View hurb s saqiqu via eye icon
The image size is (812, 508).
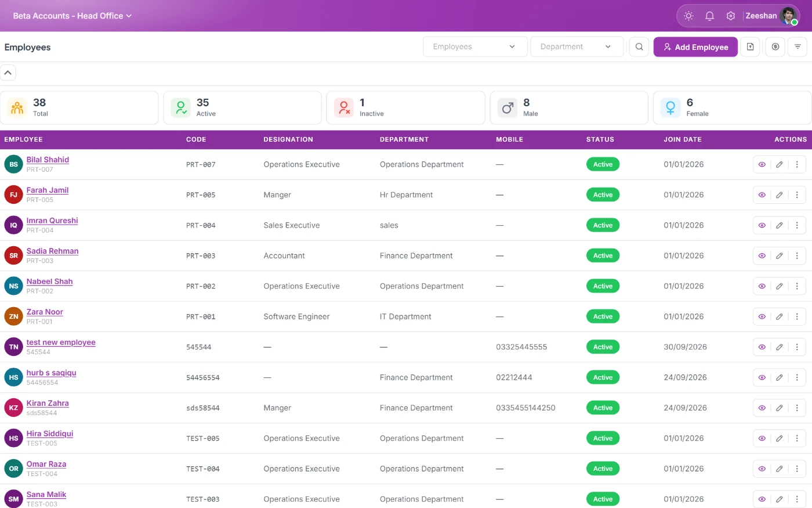coord(762,377)
